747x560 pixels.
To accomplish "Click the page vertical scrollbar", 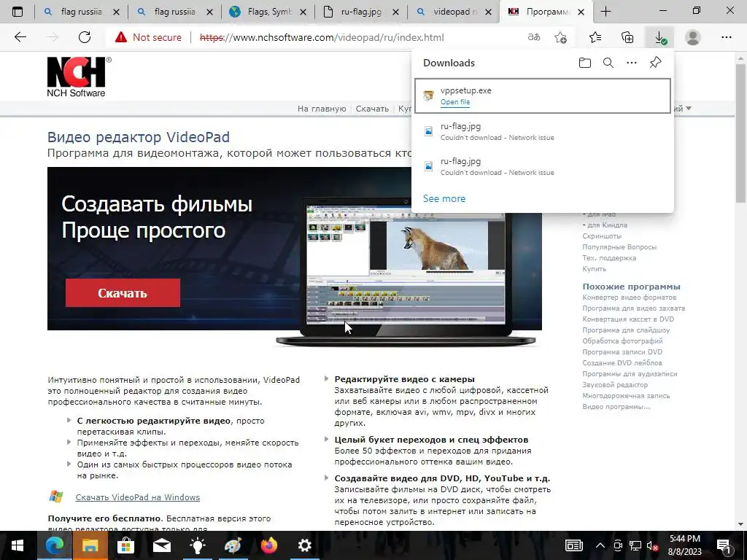I will coord(740,133).
